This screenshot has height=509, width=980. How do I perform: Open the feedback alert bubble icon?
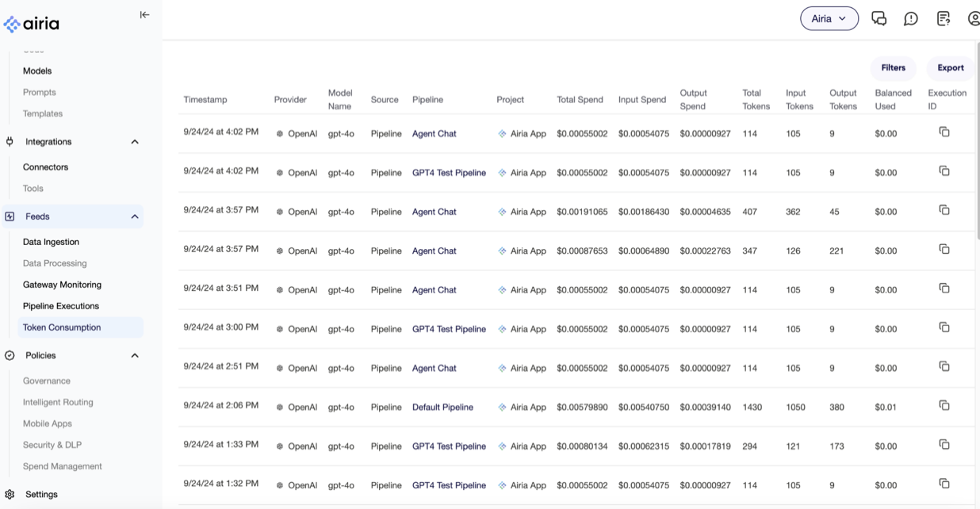(911, 18)
